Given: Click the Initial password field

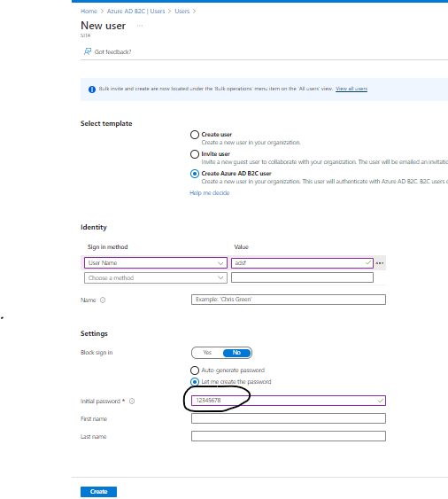Looking at the screenshot, I should pos(289,401).
